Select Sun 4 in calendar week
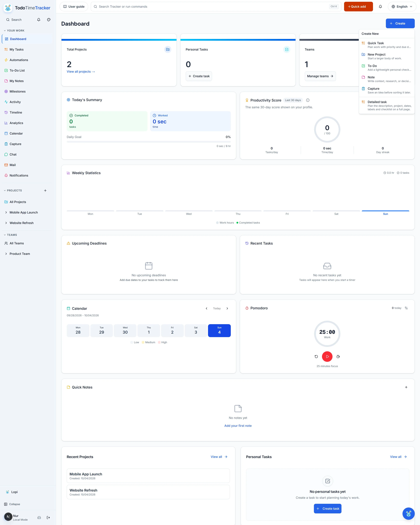This screenshot has width=420, height=525. [219, 330]
